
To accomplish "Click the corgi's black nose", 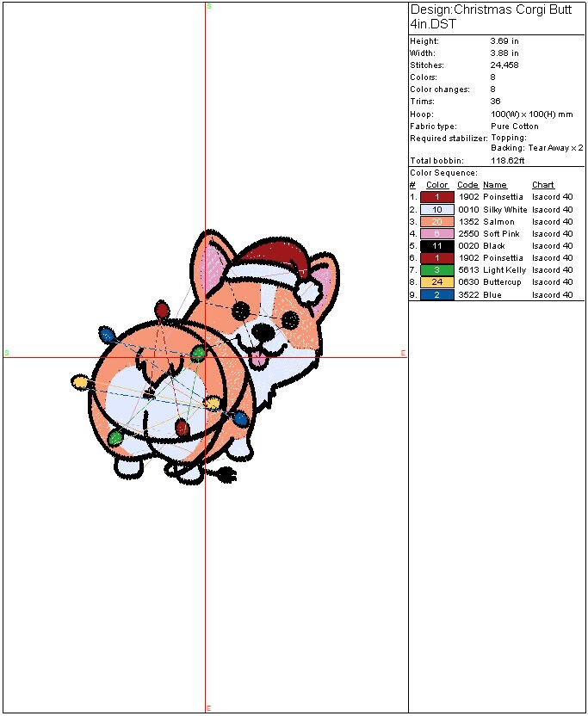I will click(x=268, y=330).
